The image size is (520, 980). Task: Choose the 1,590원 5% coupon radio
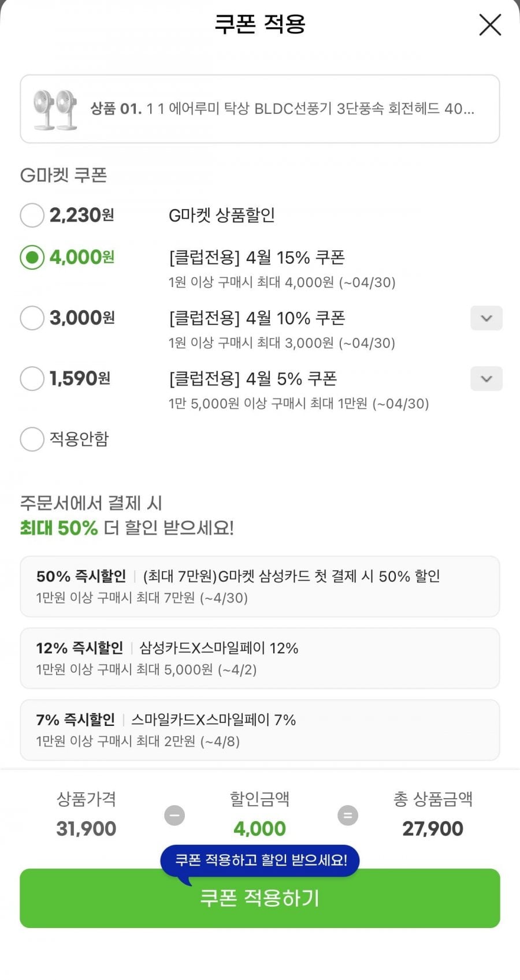[x=32, y=379]
